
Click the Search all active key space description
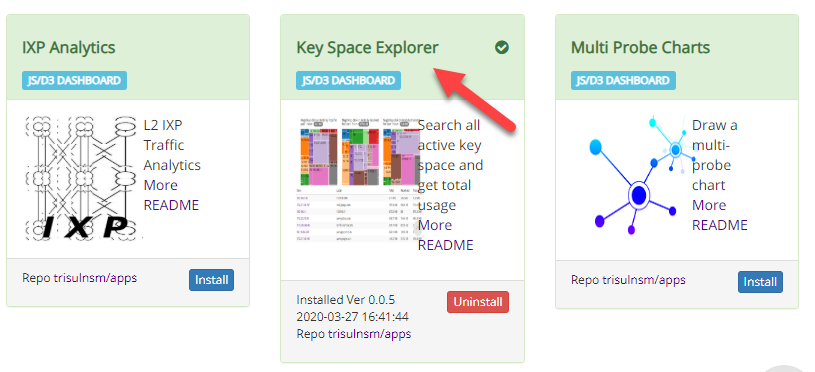(450, 165)
